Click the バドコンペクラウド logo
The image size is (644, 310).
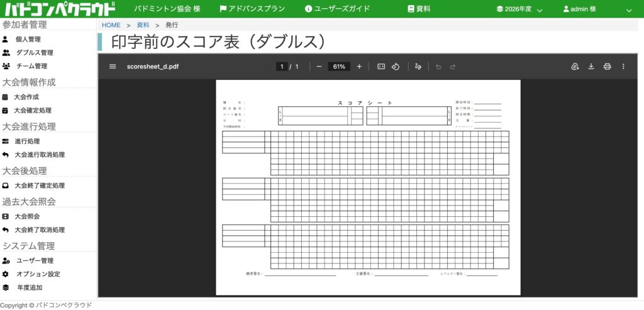click(60, 9)
